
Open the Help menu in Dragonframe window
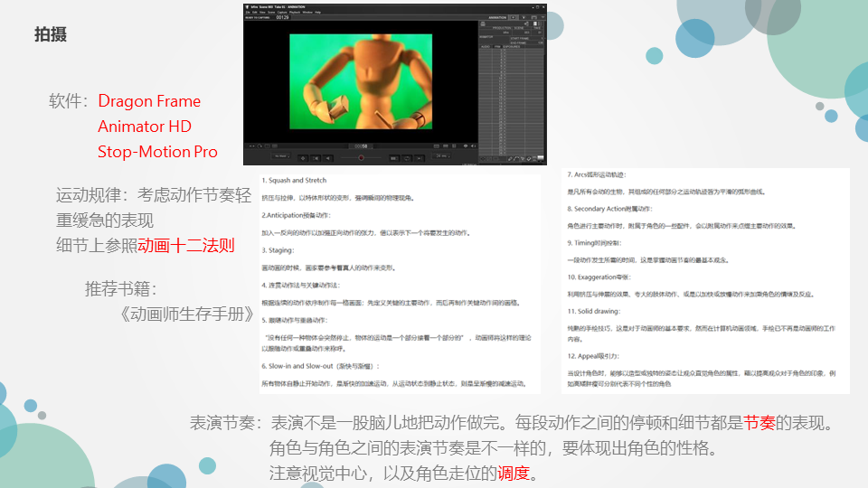click(317, 12)
